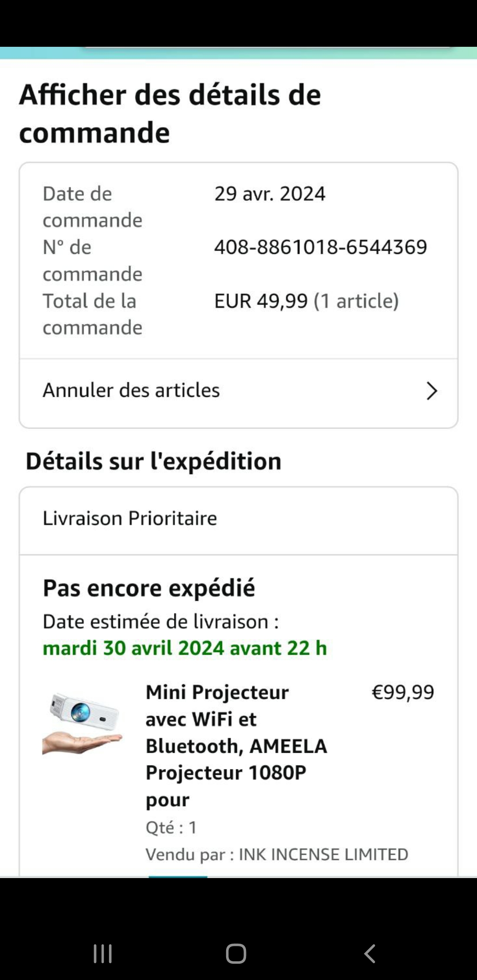The height and width of the screenshot is (980, 477).
Task: Open the recent apps overview icon
Action: pos(102,954)
